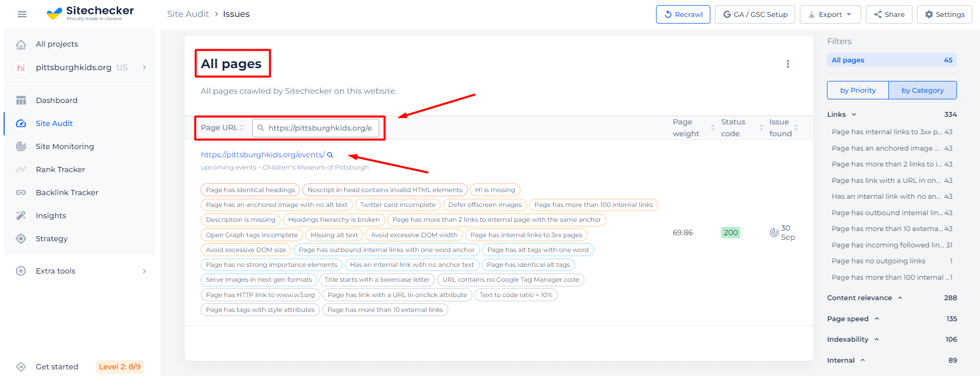Screen dimensions: 980x376
Task: Click 'Defer offscreen images' issue tag
Action: (485, 205)
